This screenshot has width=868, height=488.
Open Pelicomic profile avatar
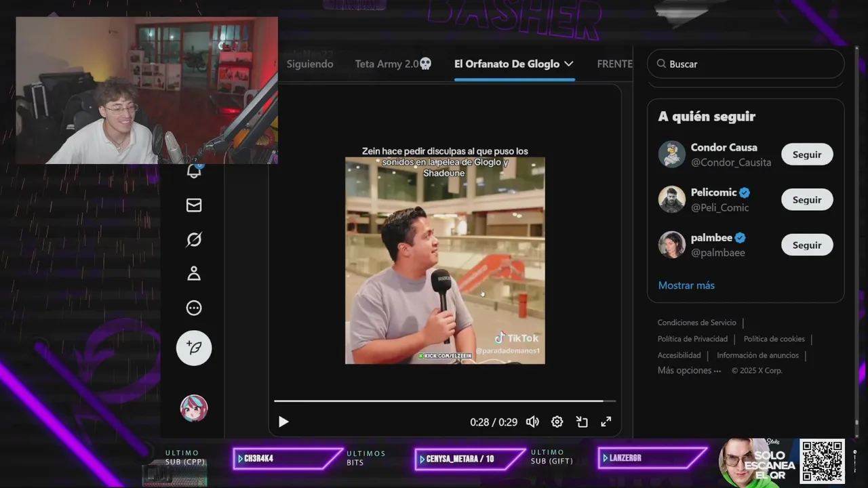(x=672, y=200)
